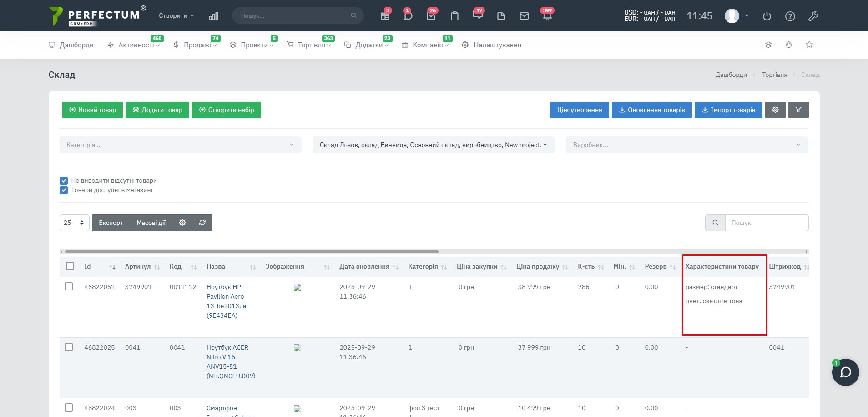Open the statistics bar chart icon
The height and width of the screenshot is (417, 868).
coord(213,16)
